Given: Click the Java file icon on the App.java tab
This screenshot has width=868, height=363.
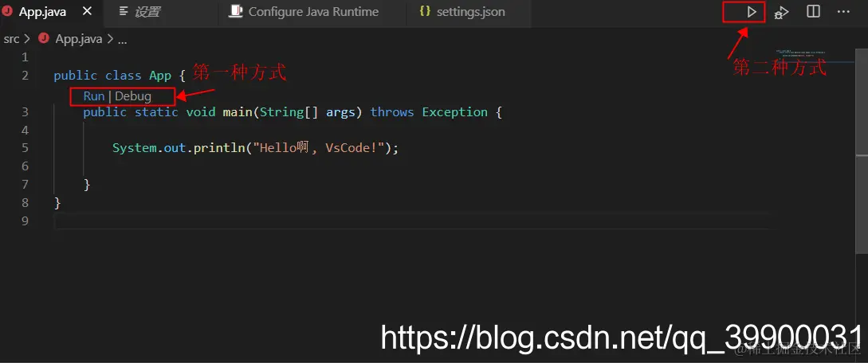Looking at the screenshot, I should click(7, 12).
